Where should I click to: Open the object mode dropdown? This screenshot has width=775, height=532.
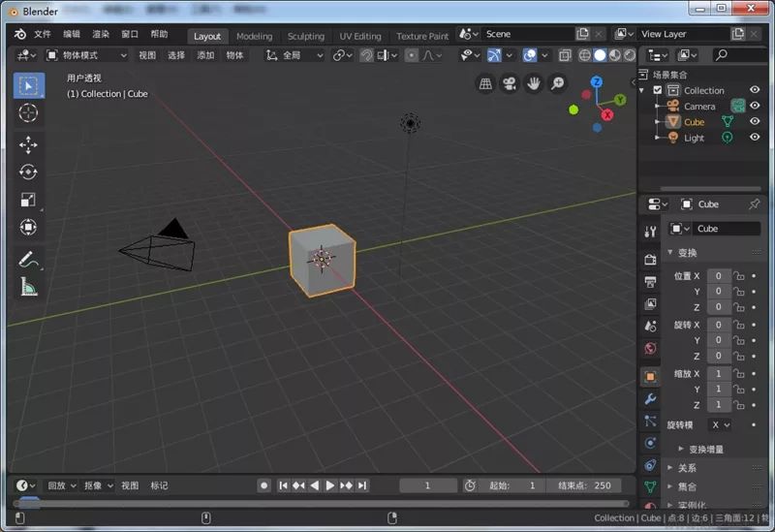click(86, 55)
